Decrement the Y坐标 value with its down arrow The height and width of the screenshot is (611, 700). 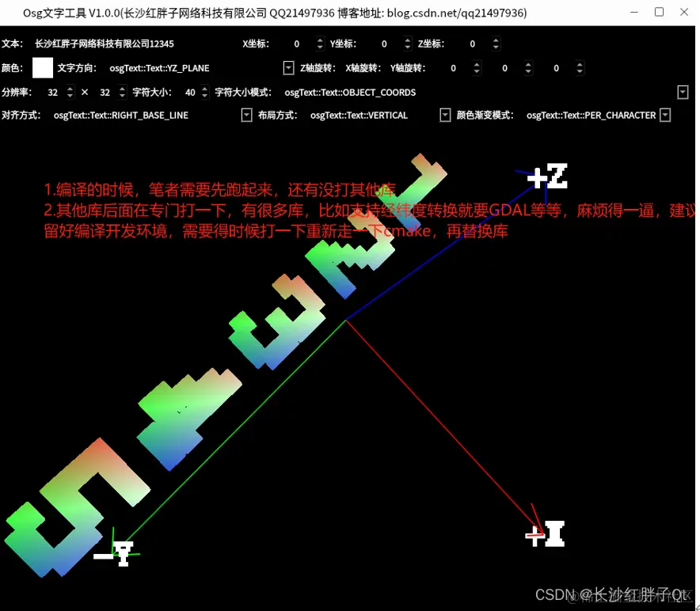407,47
